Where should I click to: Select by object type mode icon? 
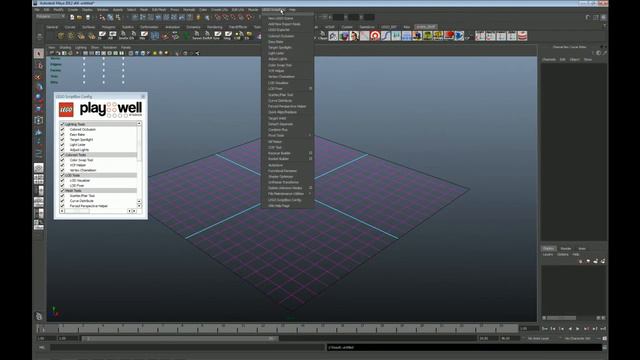point(110,18)
